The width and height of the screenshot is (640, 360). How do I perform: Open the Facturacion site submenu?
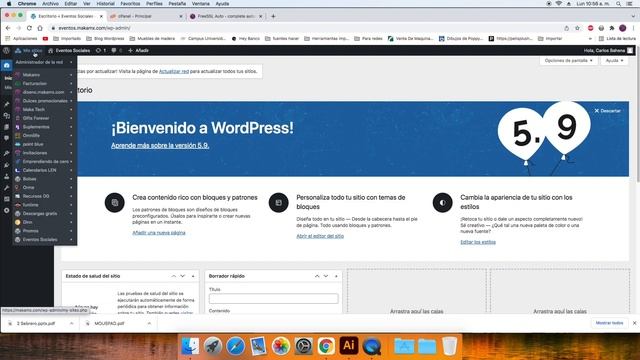click(x=44, y=83)
